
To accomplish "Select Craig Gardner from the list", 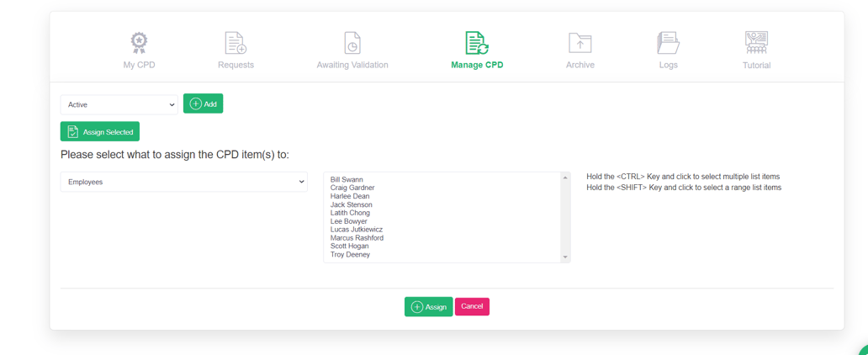I will click(352, 188).
